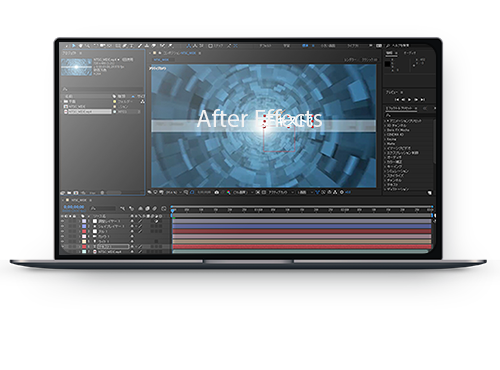Expand the Boris FX Mocha effects category
Viewport: 500px width, 370px height.
(385, 130)
